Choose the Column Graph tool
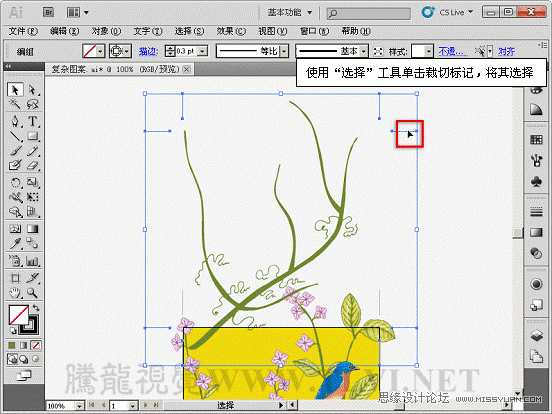The width and height of the screenshot is (552, 414). [32, 261]
